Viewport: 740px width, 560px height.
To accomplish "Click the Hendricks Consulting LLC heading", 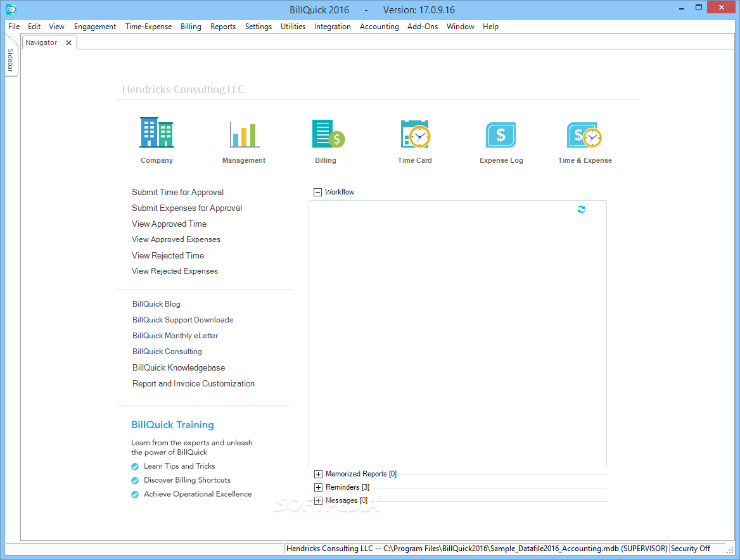I will (183, 89).
